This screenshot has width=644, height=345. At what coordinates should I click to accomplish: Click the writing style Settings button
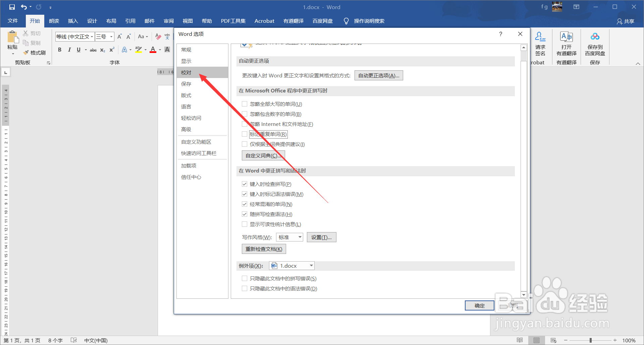pos(321,237)
